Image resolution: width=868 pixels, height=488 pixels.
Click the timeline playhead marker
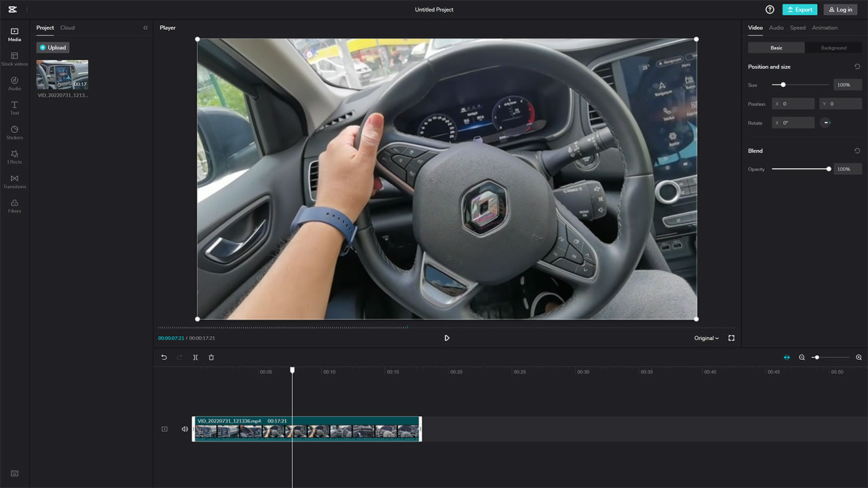292,370
